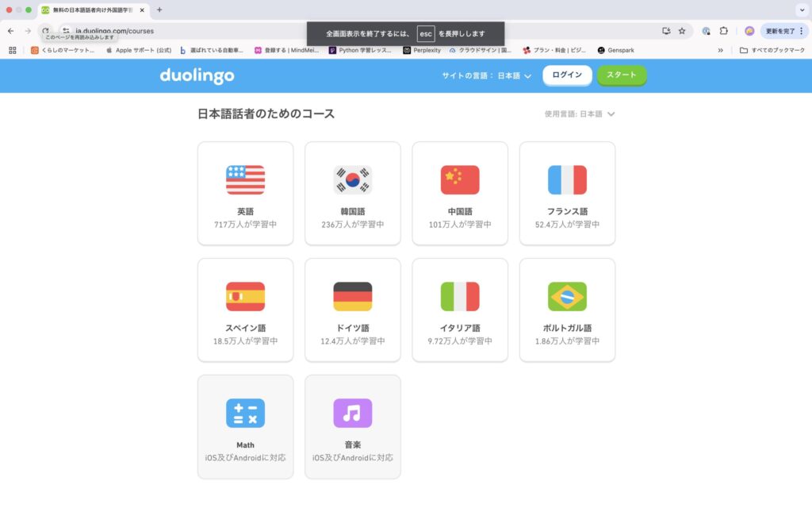Open the クラウドサイン bookmark
Viewport: 812px width, 508px height.
[480, 50]
